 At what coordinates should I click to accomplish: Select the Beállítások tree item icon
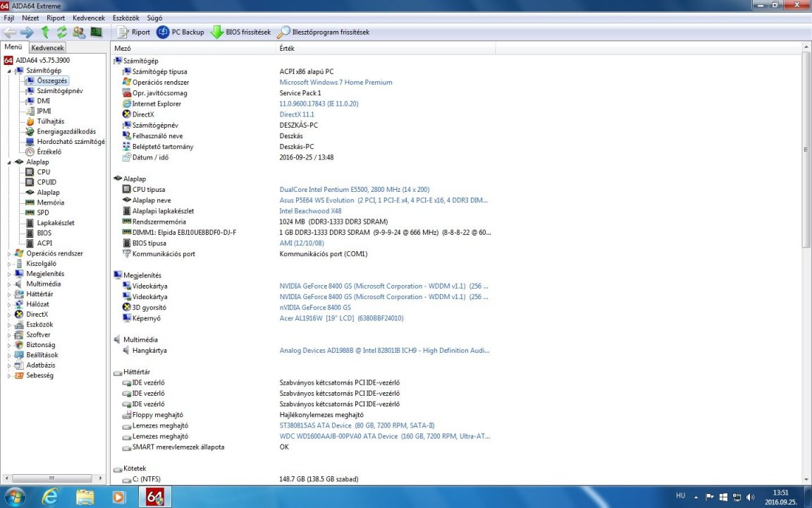tap(19, 355)
